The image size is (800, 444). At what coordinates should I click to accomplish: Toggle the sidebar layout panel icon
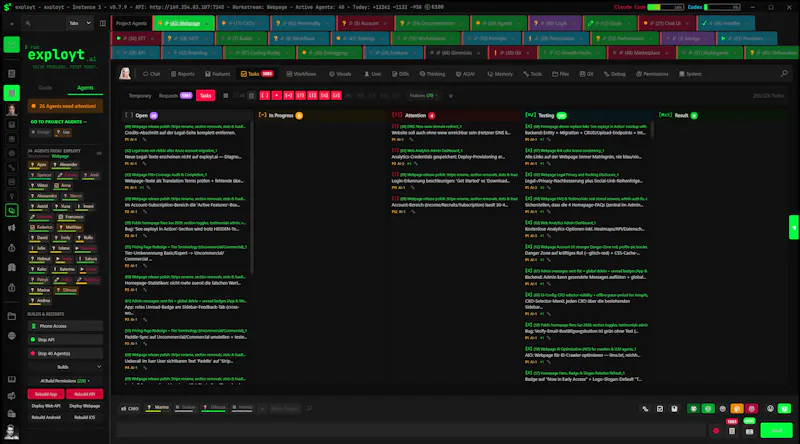click(x=103, y=23)
